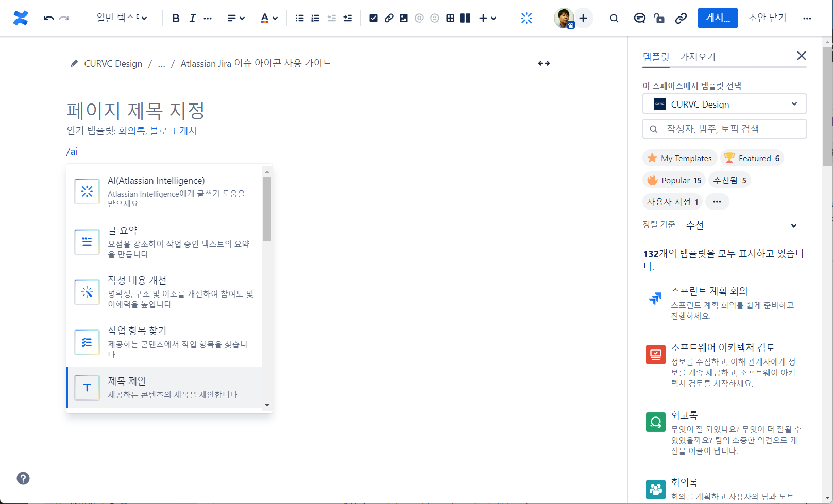Viewport: 833px width, 504px height.
Task: Insert a table from the toolbar
Action: tap(450, 19)
